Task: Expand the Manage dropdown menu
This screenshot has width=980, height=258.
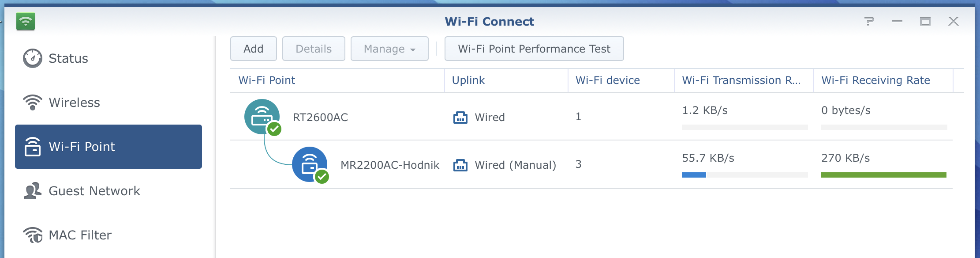Action: click(389, 49)
